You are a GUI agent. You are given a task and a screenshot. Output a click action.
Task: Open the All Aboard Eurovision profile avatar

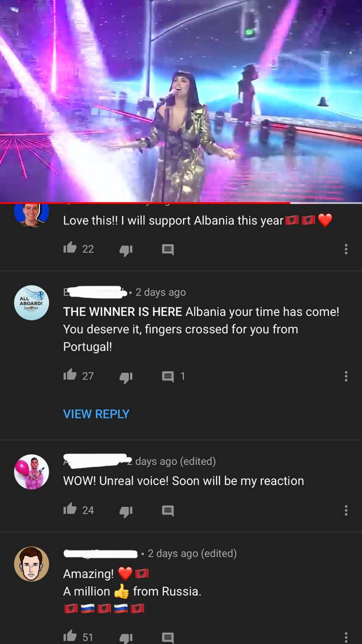coord(32,303)
